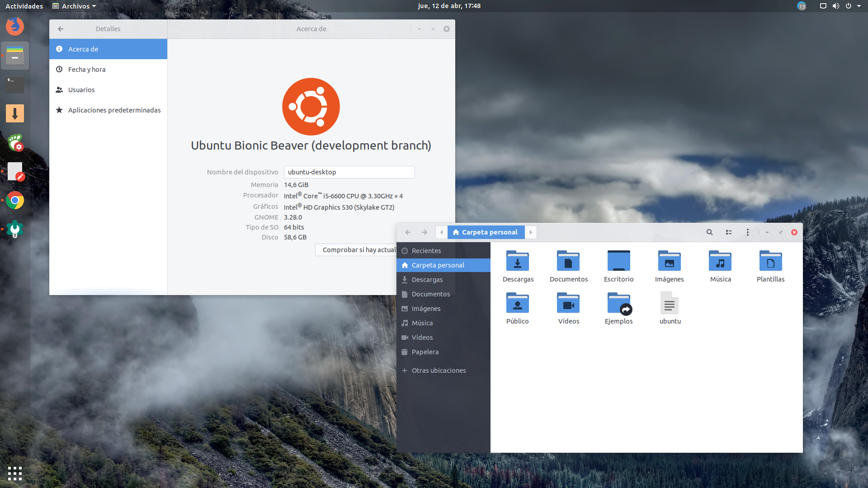This screenshot has width=868, height=488.
Task: Expand path bar with right arrow chevron
Action: [530, 232]
